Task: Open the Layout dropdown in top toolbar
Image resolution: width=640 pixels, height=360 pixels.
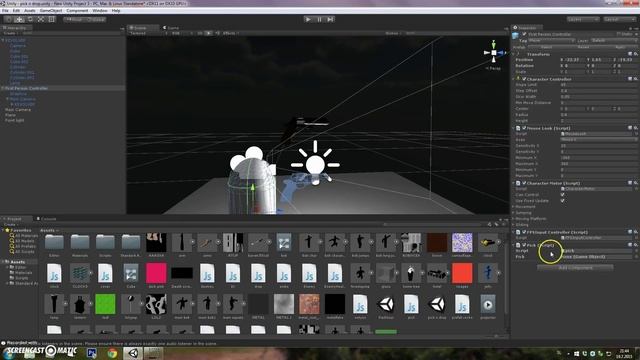Action: click(x=620, y=19)
